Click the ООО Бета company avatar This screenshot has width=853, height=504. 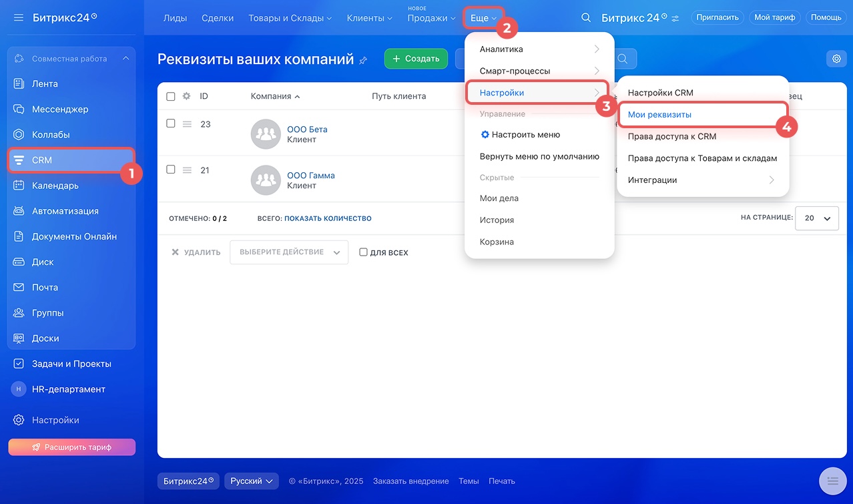[x=266, y=134]
